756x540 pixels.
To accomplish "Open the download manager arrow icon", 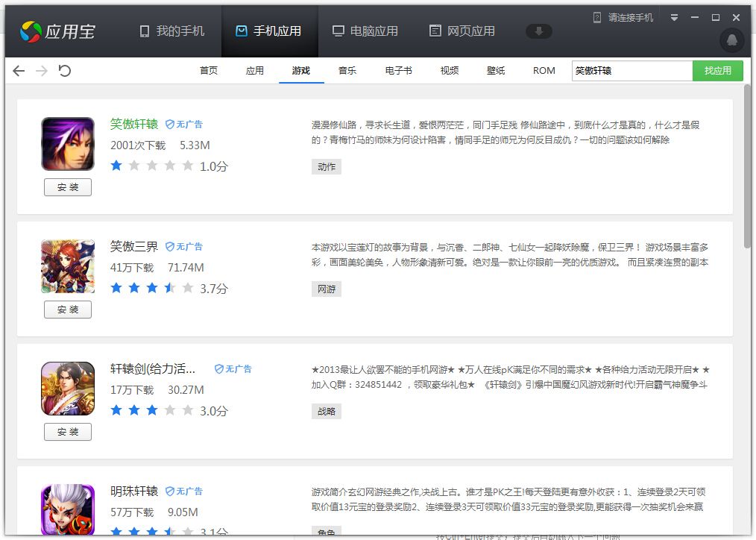I will click(x=538, y=31).
